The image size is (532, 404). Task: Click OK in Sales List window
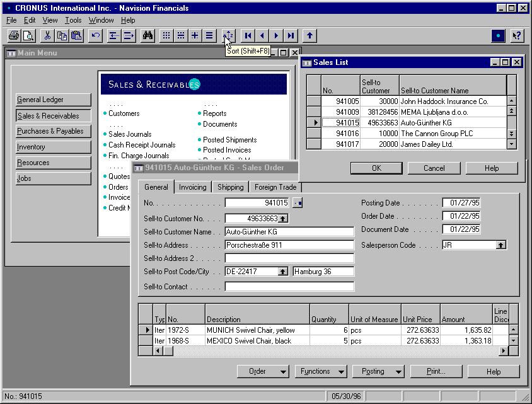point(376,168)
